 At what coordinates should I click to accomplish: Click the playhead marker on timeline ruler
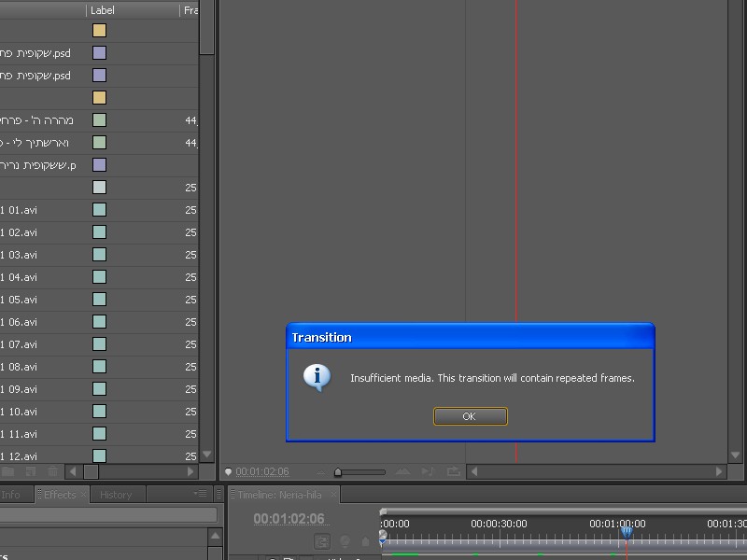627,532
